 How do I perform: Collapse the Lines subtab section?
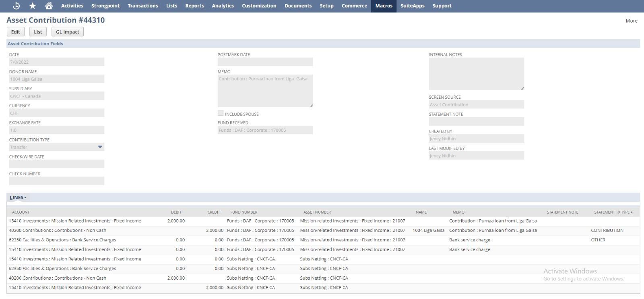pos(18,197)
